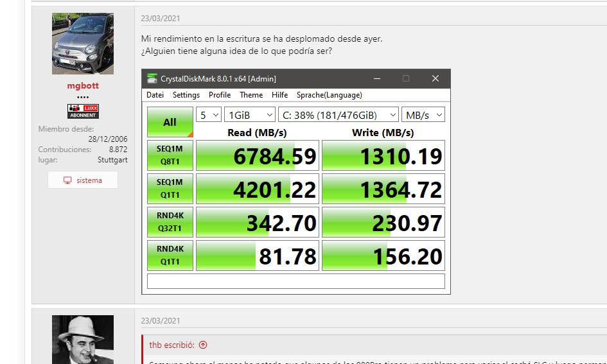Start the RND4K Q1T1 test
The image size is (607, 364).
click(x=170, y=256)
